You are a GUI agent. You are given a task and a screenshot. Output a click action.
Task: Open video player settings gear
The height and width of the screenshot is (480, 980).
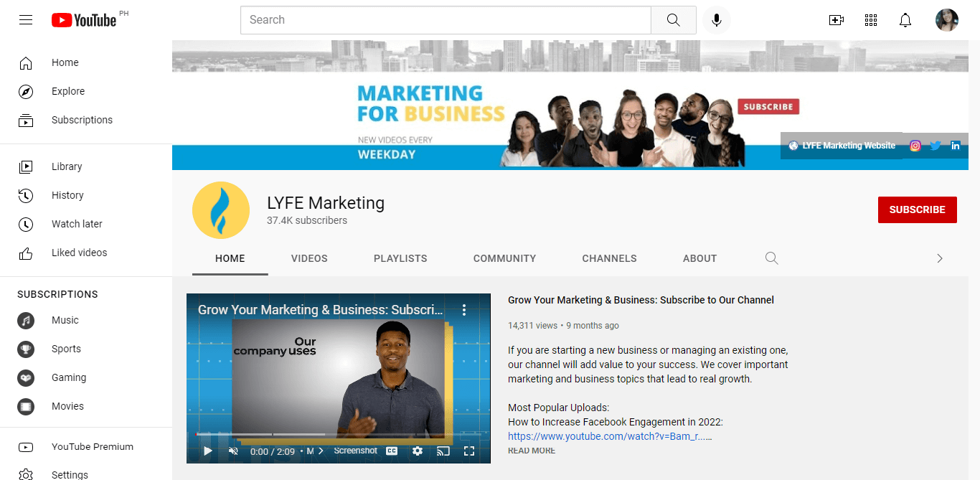(x=418, y=451)
